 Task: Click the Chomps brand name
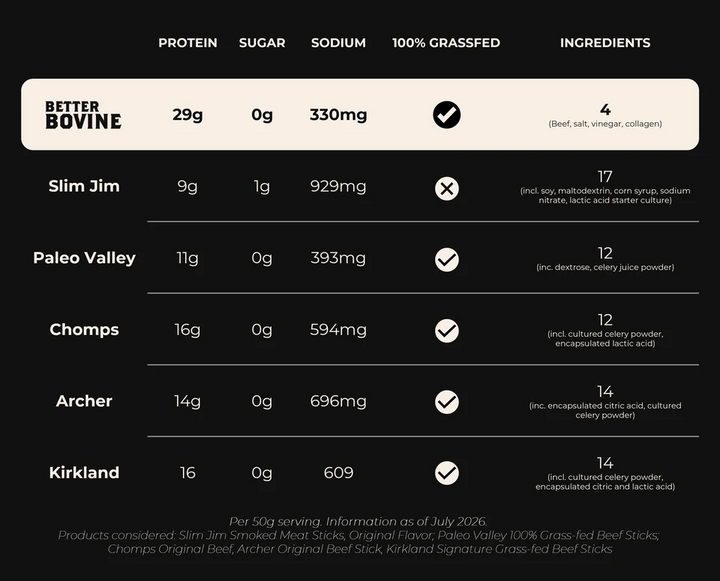coord(84,330)
